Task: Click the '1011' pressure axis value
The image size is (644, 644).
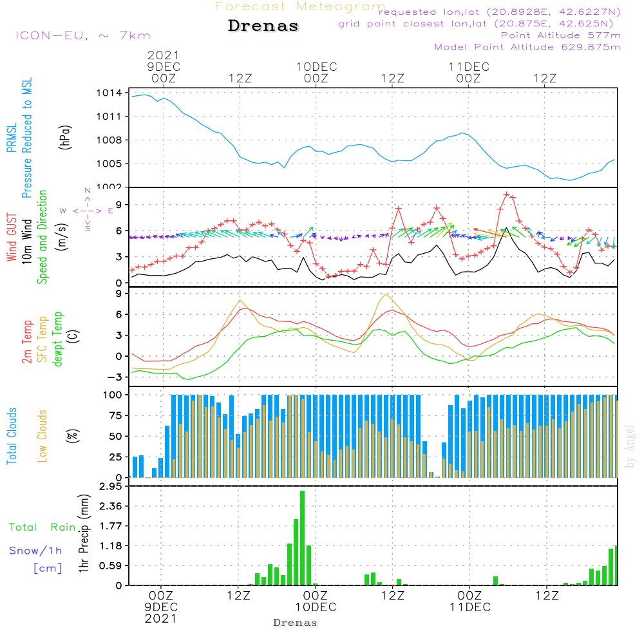Action: 109,117
